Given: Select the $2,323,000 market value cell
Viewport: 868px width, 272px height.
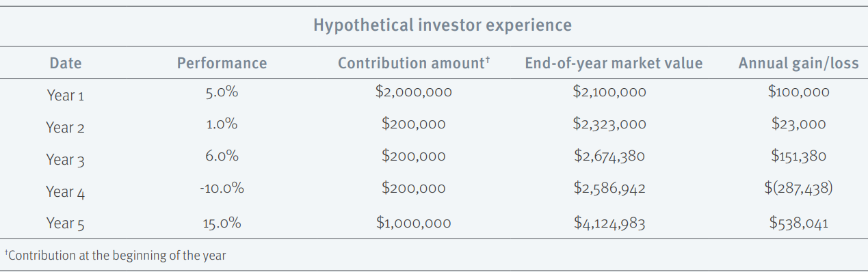Looking at the screenshot, I should coord(609,124).
